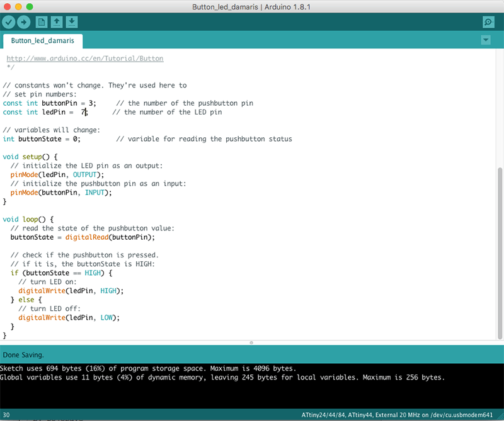Click '// set pin numbers:' comment
The image size is (504, 421).
point(40,94)
